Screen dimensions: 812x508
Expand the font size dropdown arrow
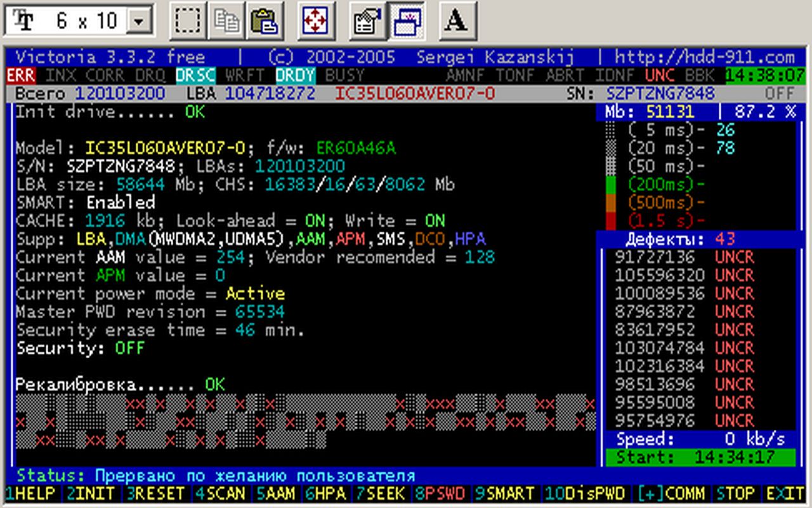tap(140, 22)
